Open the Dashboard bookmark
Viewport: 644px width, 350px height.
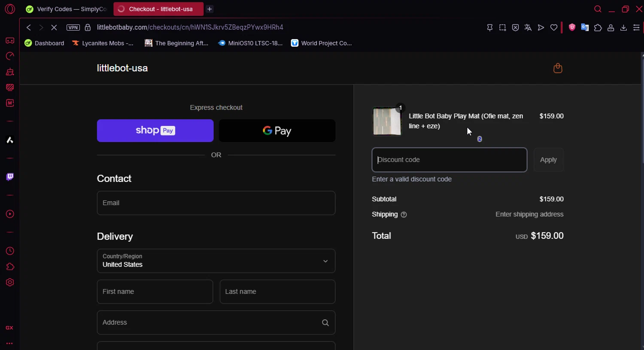[x=44, y=43]
